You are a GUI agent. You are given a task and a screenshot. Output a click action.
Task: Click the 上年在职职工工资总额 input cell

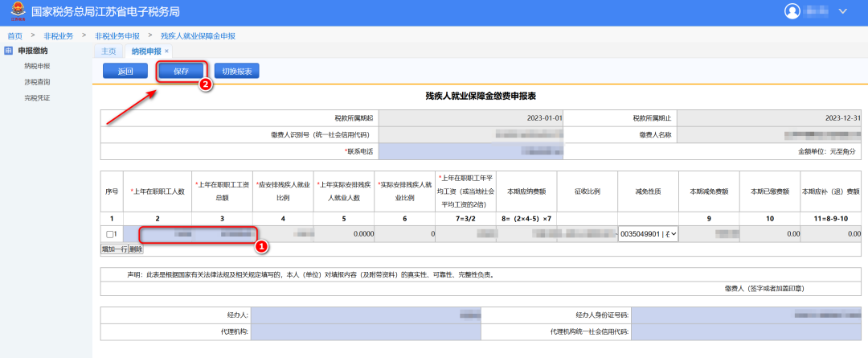223,234
